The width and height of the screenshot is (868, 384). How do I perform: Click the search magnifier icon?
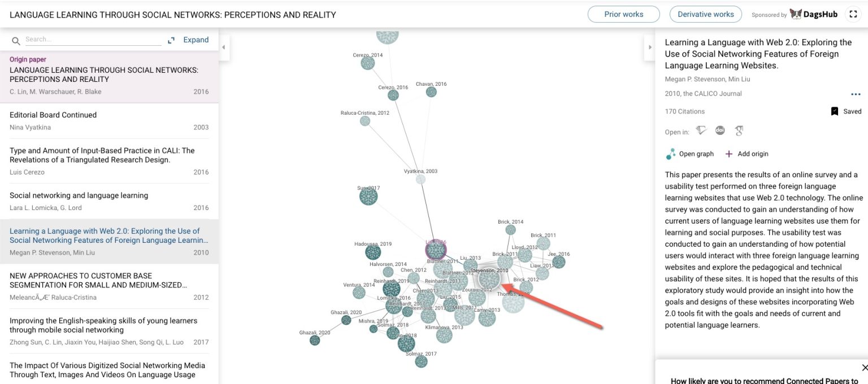[x=16, y=41]
